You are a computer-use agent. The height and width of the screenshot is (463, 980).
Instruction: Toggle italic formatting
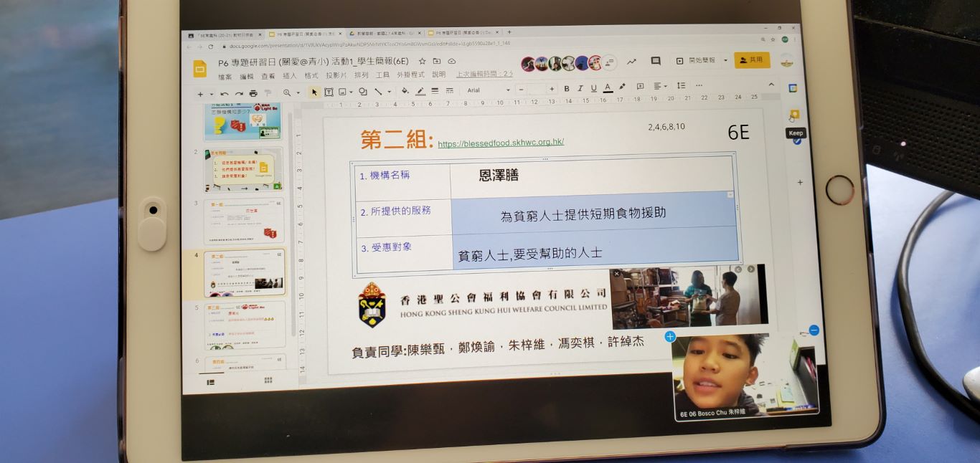tap(580, 89)
